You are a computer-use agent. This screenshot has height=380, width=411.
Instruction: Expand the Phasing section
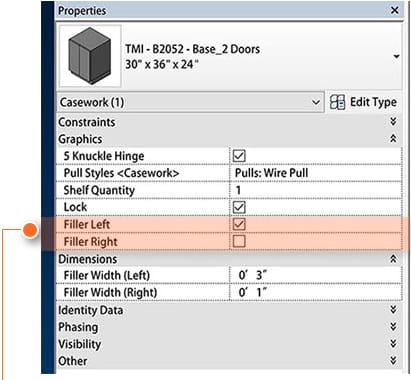[x=393, y=327]
